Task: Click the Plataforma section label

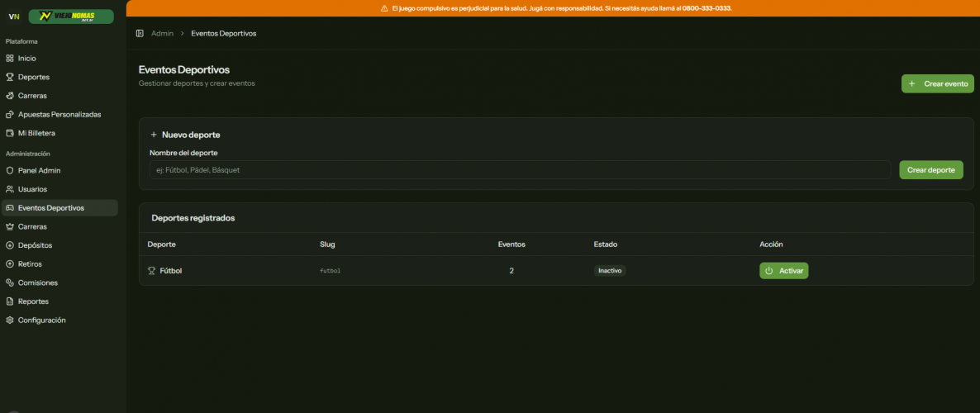Action: coord(21,41)
